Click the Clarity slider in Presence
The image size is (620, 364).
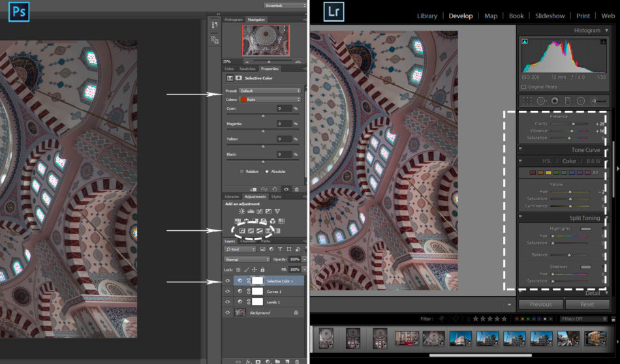[573, 123]
